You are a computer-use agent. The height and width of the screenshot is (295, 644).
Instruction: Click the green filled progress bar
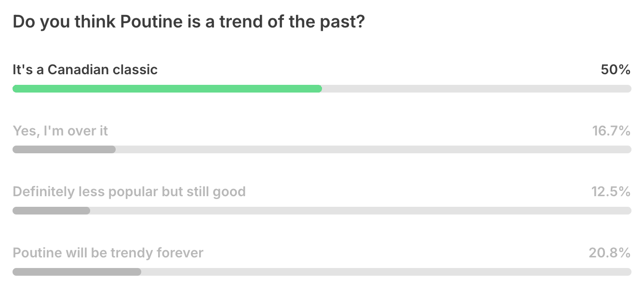[x=167, y=89]
